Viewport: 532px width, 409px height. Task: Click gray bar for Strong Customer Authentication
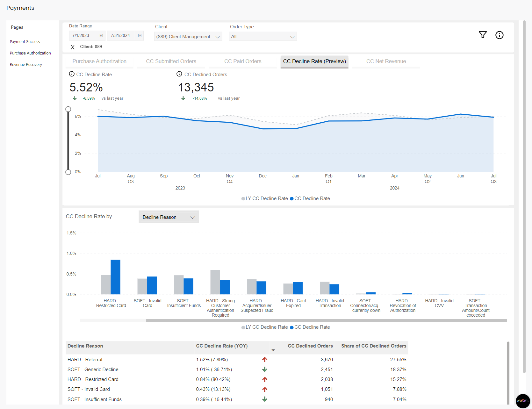(215, 282)
